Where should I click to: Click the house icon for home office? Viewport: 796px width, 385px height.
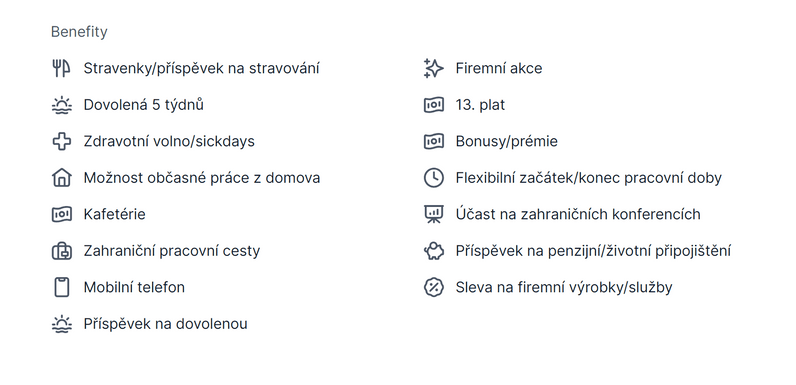(61, 178)
